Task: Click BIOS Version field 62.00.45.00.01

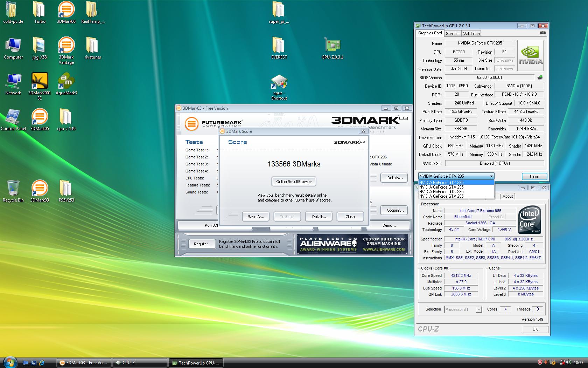Action: point(489,77)
